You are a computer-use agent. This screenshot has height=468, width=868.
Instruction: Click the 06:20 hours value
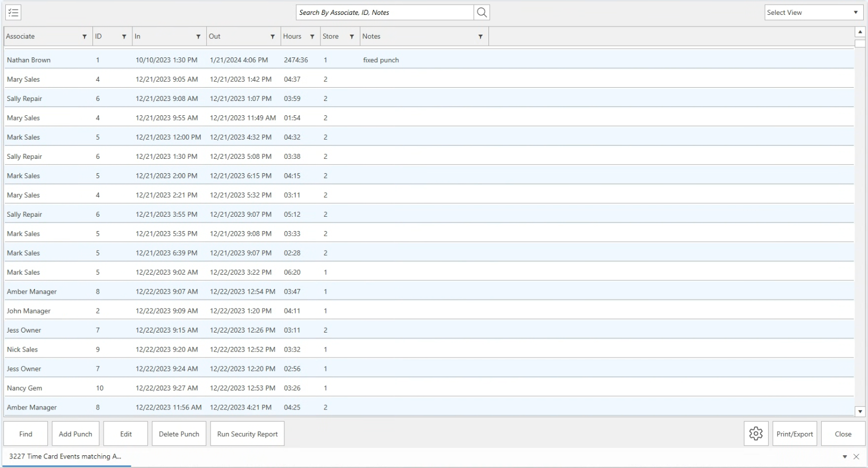(x=292, y=273)
